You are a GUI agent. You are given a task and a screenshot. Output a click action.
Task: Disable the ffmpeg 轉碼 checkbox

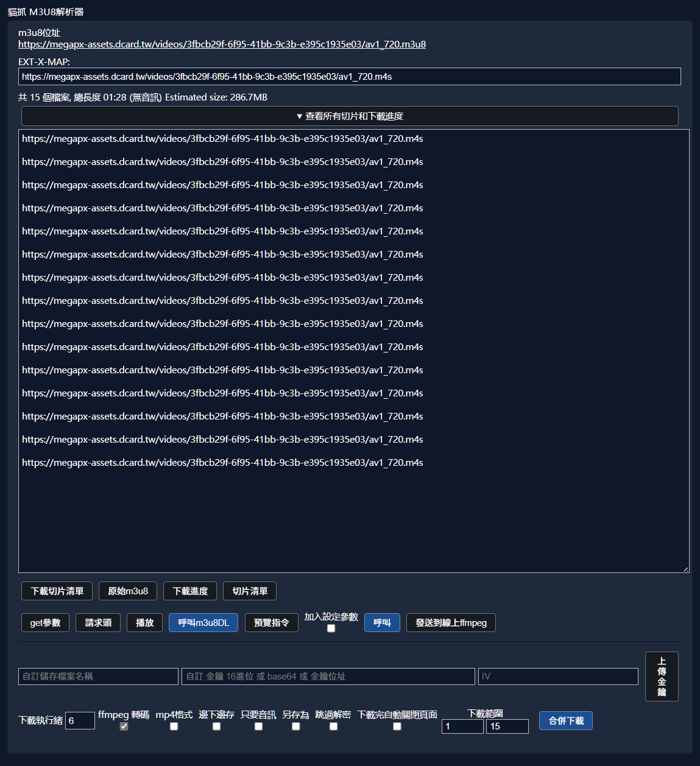124,726
